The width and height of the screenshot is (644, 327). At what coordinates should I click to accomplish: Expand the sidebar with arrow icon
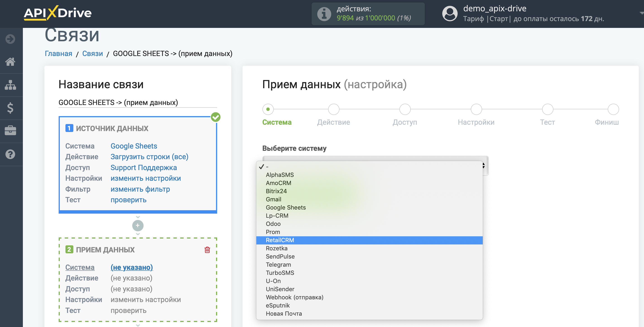(10, 39)
